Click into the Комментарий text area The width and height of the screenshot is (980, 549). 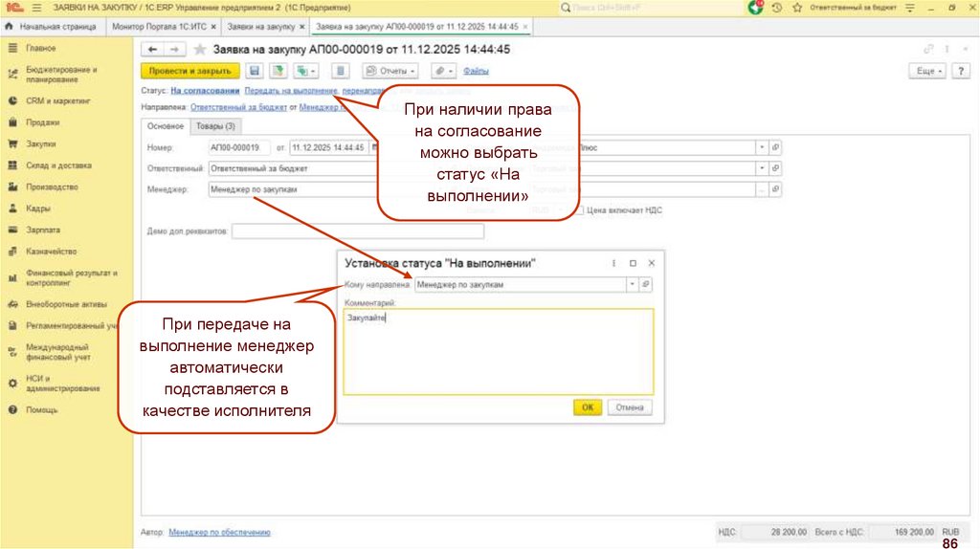pos(498,352)
